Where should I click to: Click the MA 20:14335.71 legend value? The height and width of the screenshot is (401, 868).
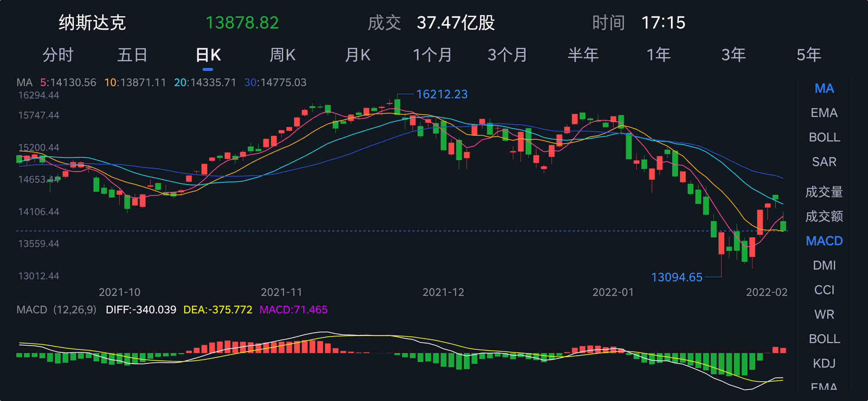click(205, 82)
